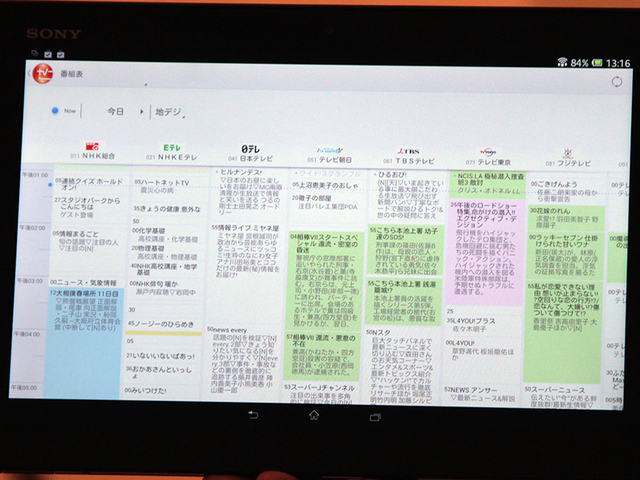Tap the clock showing 13:16

click(618, 63)
